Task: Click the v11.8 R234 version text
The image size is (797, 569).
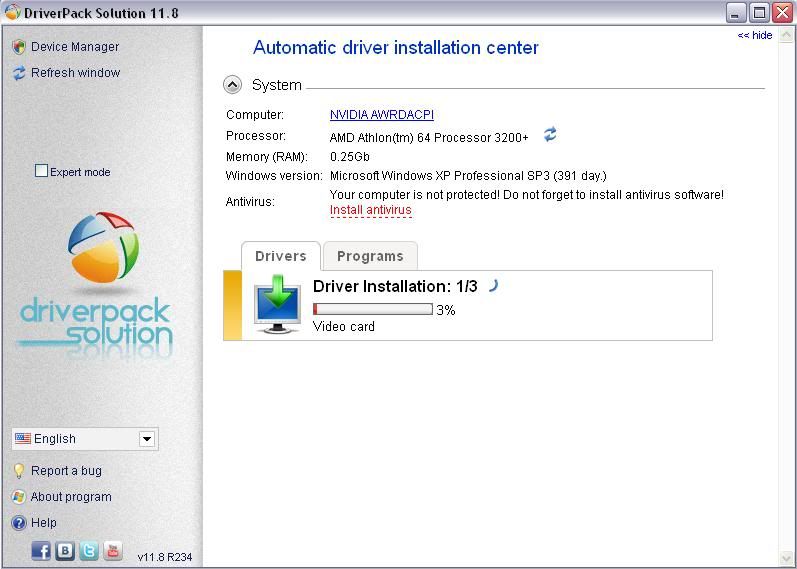Action: [x=165, y=557]
